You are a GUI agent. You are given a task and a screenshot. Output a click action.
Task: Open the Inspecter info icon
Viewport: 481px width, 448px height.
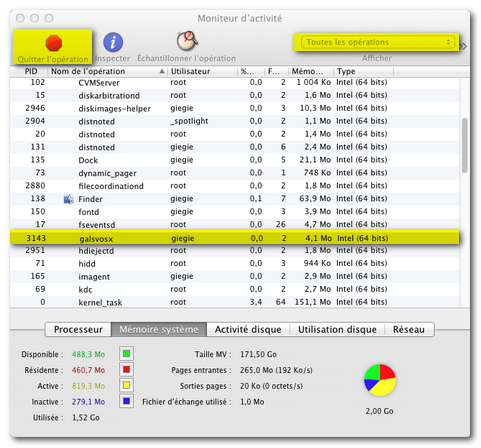click(x=113, y=42)
